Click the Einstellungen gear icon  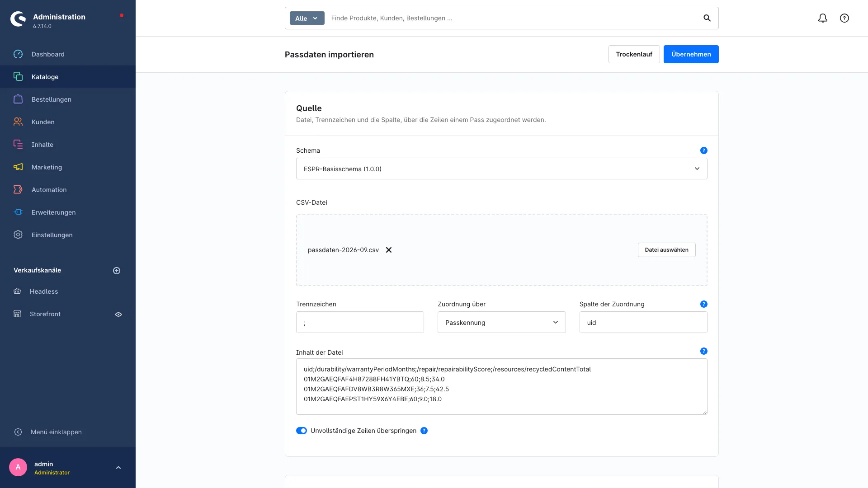tap(18, 235)
